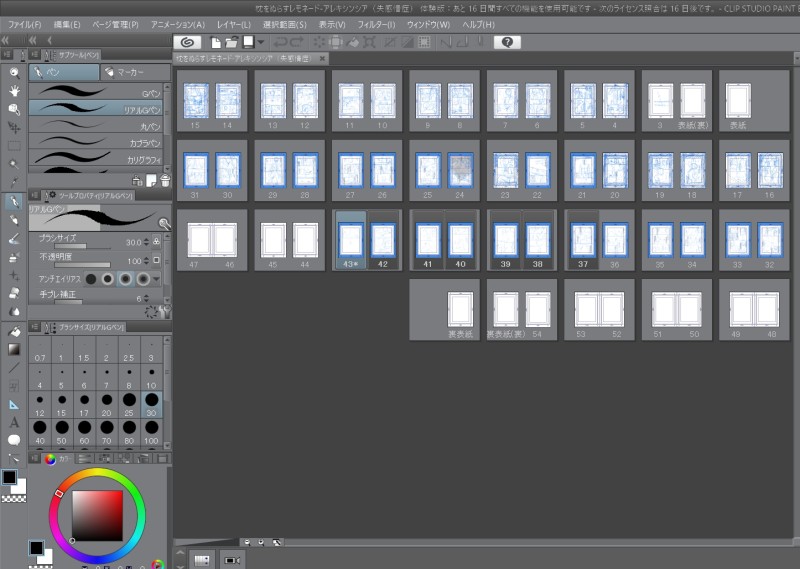
Task: Collapse left palette dock double chevron
Action: [x=5, y=40]
